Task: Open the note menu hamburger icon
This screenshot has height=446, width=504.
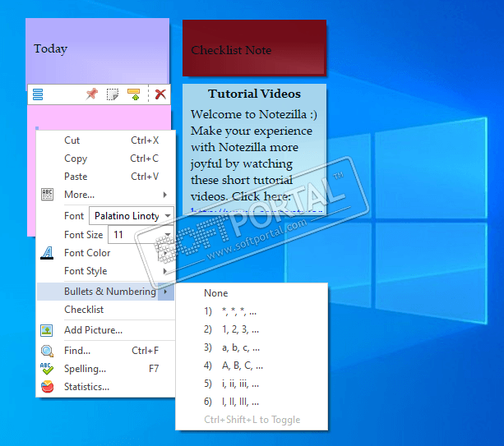Action: pyautogui.click(x=38, y=94)
